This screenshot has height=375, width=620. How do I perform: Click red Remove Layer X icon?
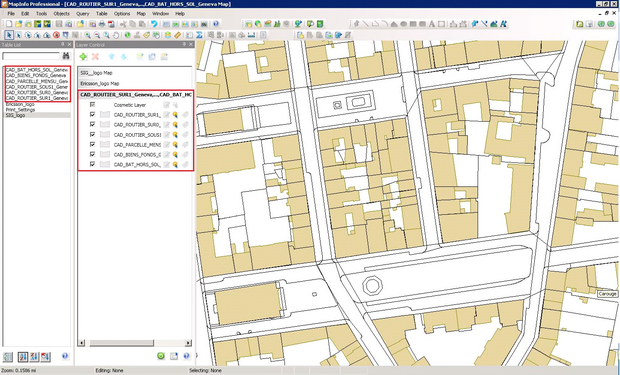(x=95, y=57)
